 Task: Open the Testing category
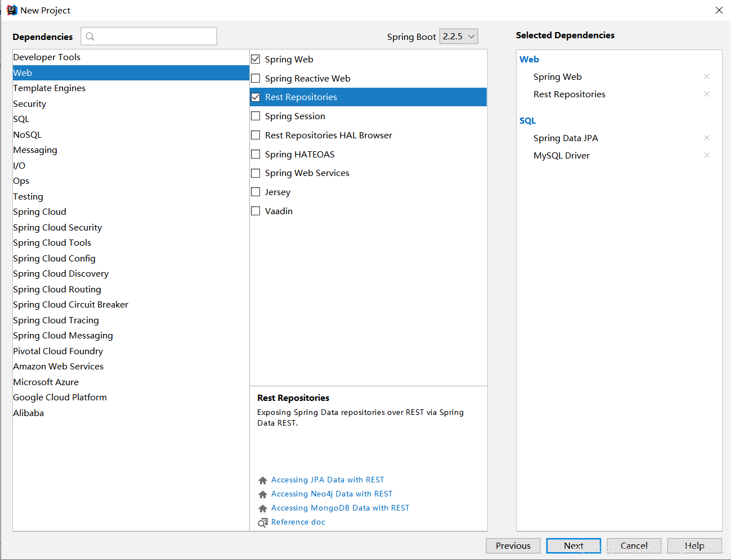tap(131, 197)
